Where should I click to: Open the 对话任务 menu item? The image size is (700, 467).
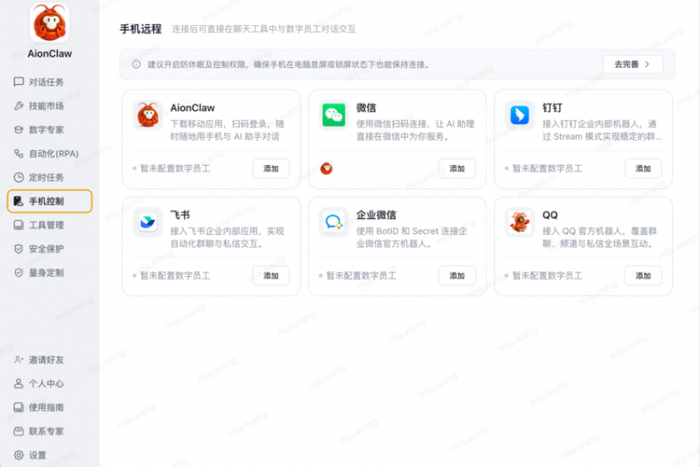tap(50, 82)
